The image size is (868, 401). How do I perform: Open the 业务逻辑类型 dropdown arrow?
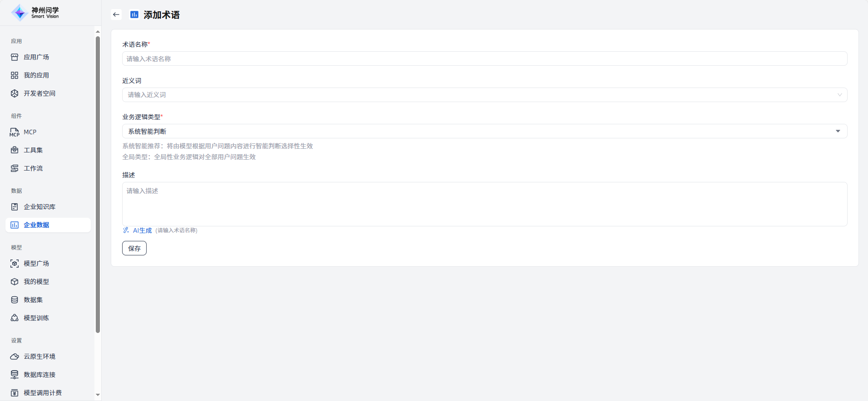(x=838, y=131)
